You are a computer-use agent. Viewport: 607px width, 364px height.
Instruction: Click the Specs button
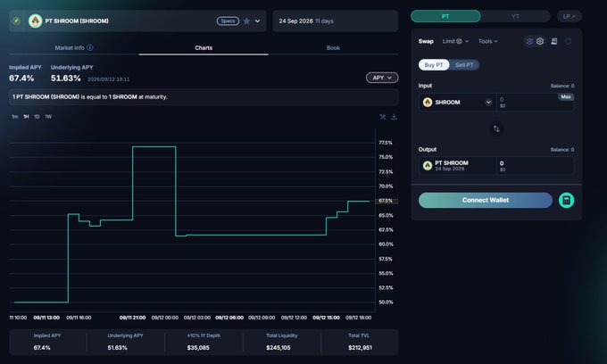(228, 21)
